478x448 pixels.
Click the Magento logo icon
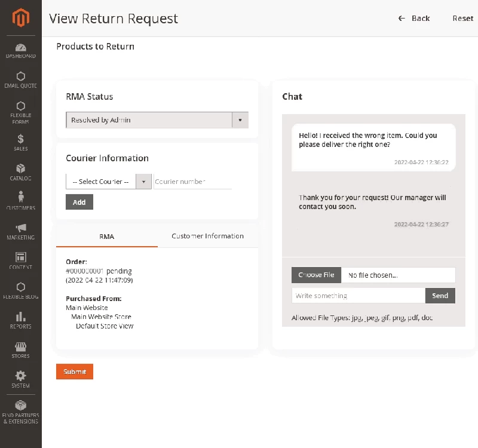click(21, 18)
